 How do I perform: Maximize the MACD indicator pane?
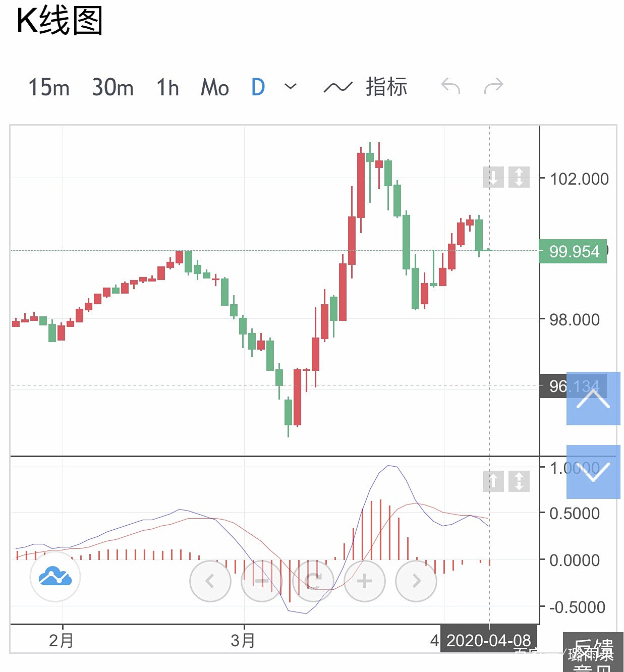pos(519,481)
